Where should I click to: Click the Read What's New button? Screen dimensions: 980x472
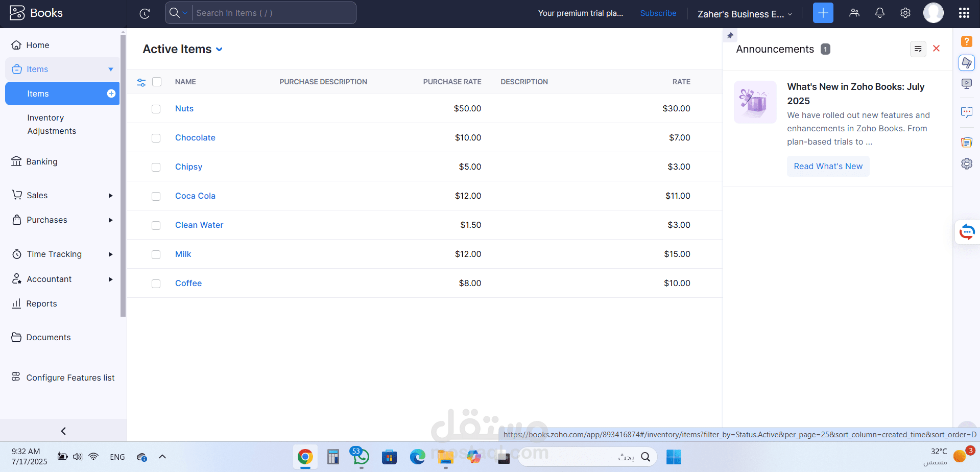coord(828,167)
